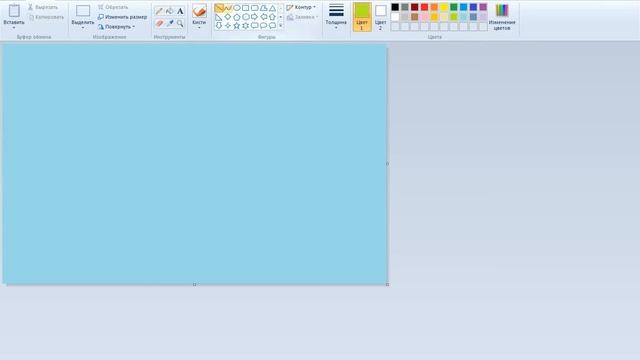The width and height of the screenshot is (640, 360).
Task: Open the Повернуть rotate dropdown
Action: pyautogui.click(x=117, y=27)
